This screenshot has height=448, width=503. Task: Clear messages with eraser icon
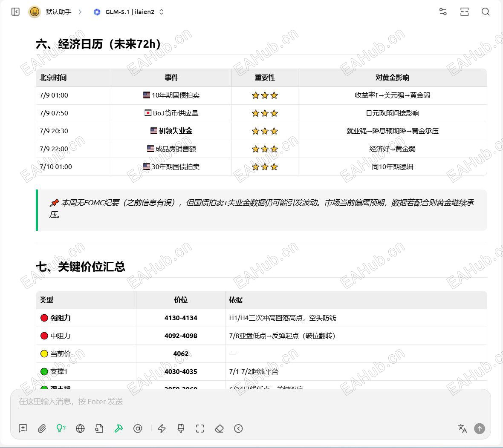(219, 428)
